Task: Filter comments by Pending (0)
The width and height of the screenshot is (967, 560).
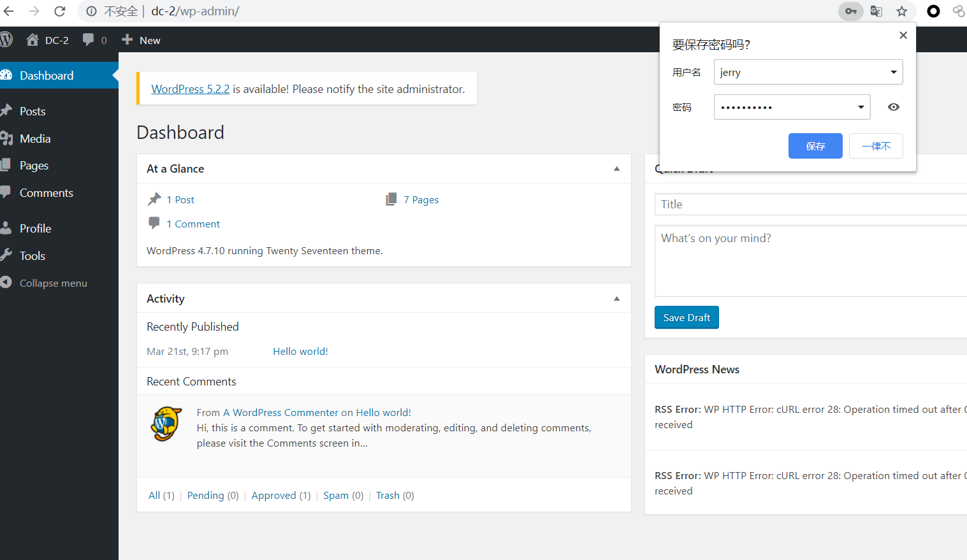Action: pos(213,495)
